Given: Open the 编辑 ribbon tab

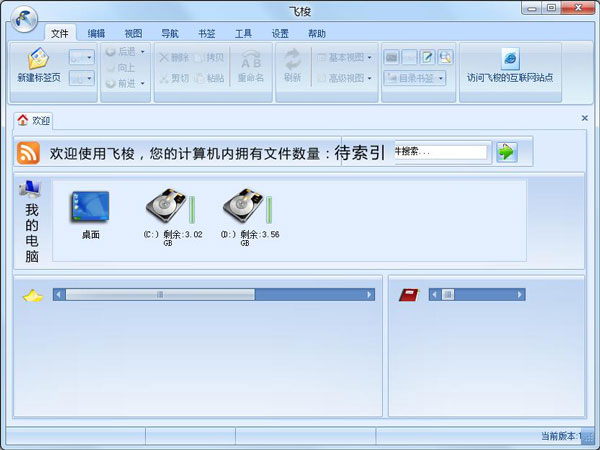Looking at the screenshot, I should tap(96, 34).
